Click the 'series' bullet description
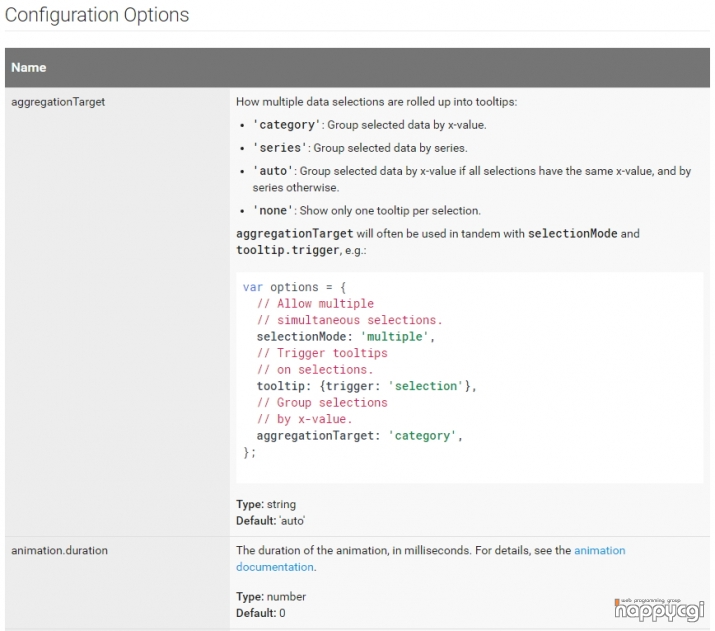 [360, 148]
